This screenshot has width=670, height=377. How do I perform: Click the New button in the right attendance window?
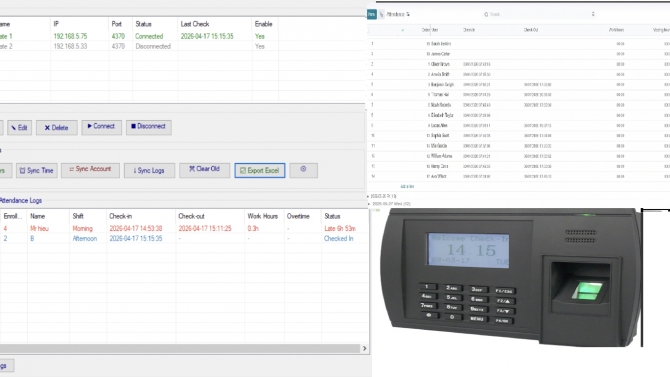pyautogui.click(x=372, y=14)
